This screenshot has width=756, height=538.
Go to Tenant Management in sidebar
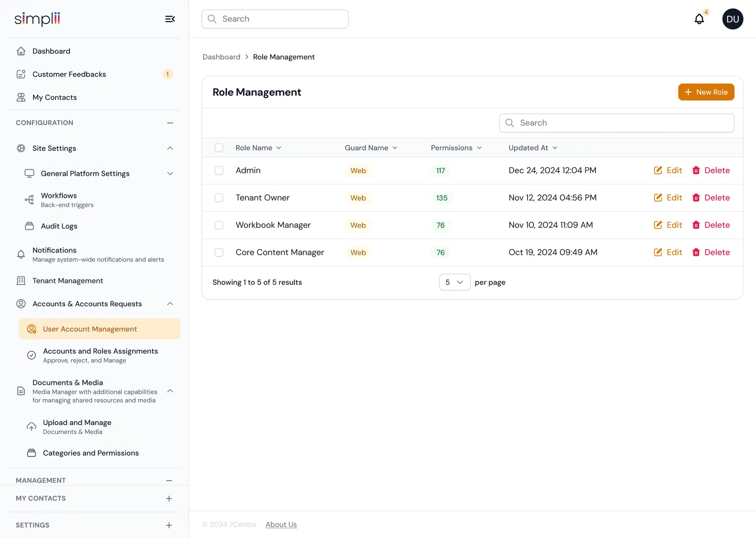click(x=68, y=281)
